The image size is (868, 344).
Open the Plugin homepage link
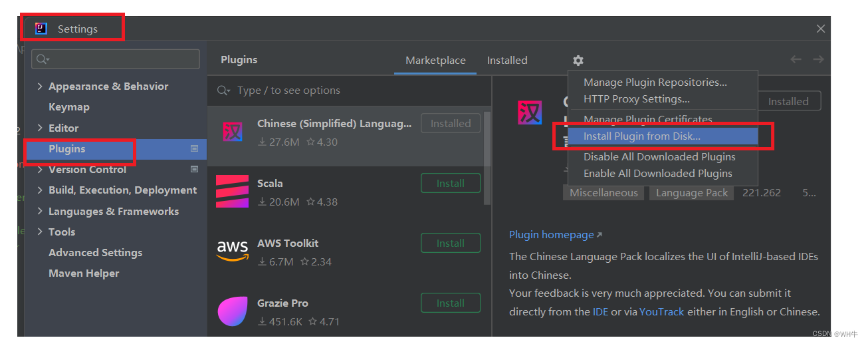coord(556,235)
